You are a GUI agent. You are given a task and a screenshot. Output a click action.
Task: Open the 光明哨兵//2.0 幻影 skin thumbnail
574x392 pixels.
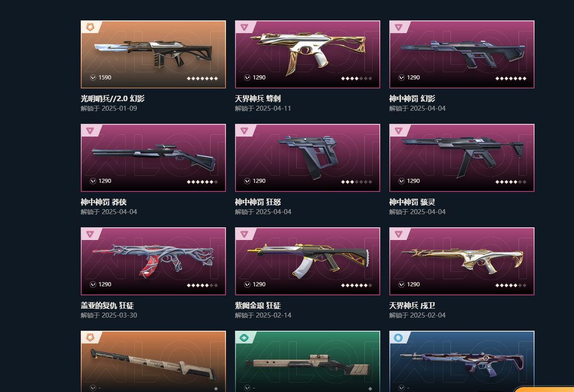coord(154,54)
